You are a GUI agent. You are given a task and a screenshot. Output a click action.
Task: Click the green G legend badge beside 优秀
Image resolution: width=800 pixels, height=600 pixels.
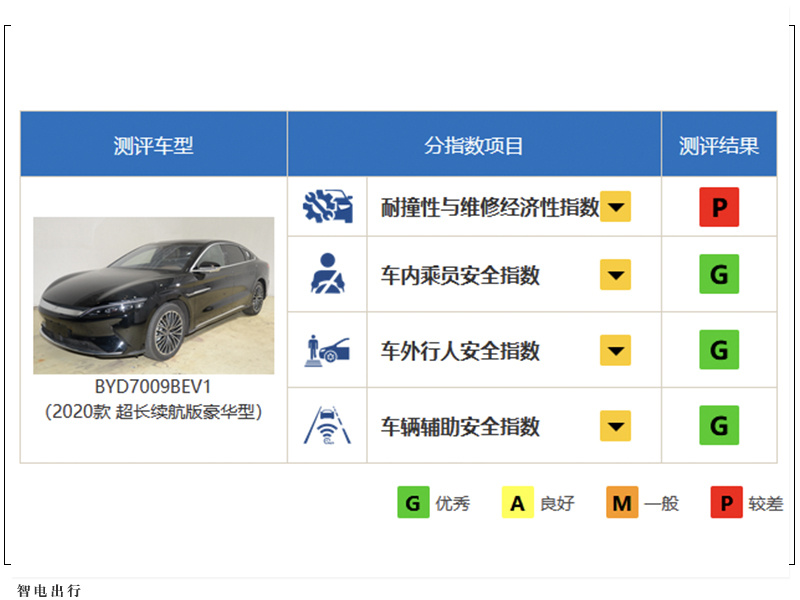413,503
